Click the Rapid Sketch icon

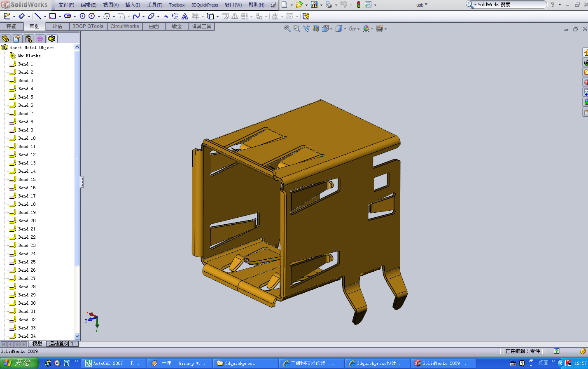pyautogui.click(x=306, y=16)
